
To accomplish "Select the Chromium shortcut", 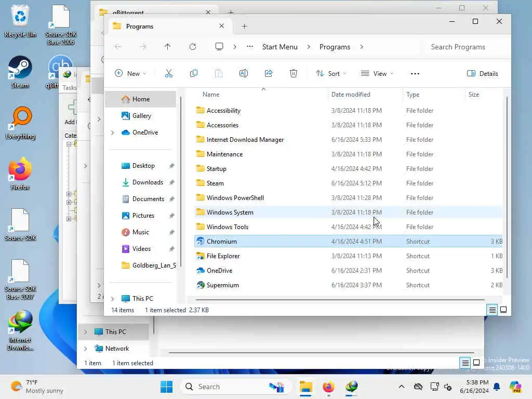I will click(x=348, y=242).
